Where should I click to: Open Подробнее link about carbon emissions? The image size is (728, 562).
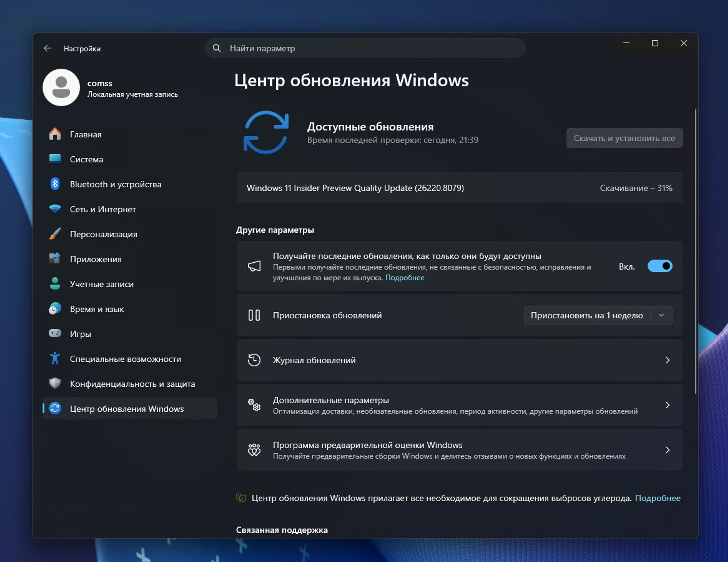click(x=658, y=498)
